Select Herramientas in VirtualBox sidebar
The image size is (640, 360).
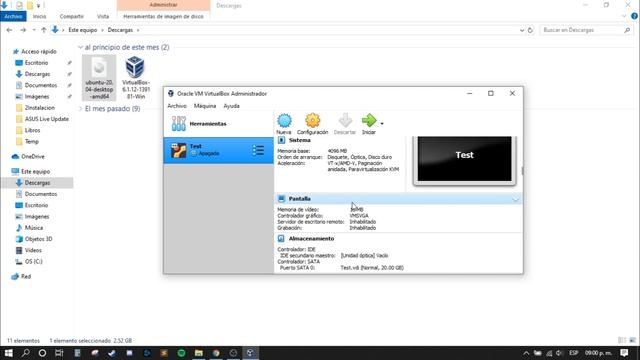coord(218,124)
